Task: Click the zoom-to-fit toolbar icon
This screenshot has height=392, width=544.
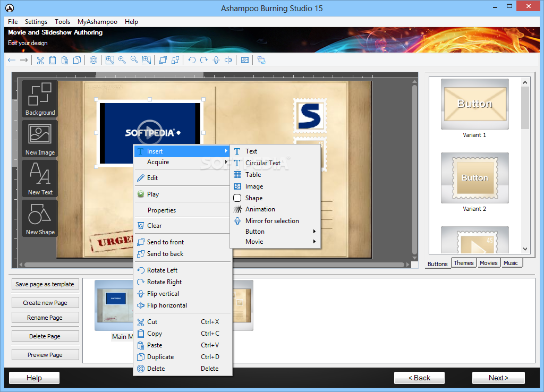Action: point(109,61)
